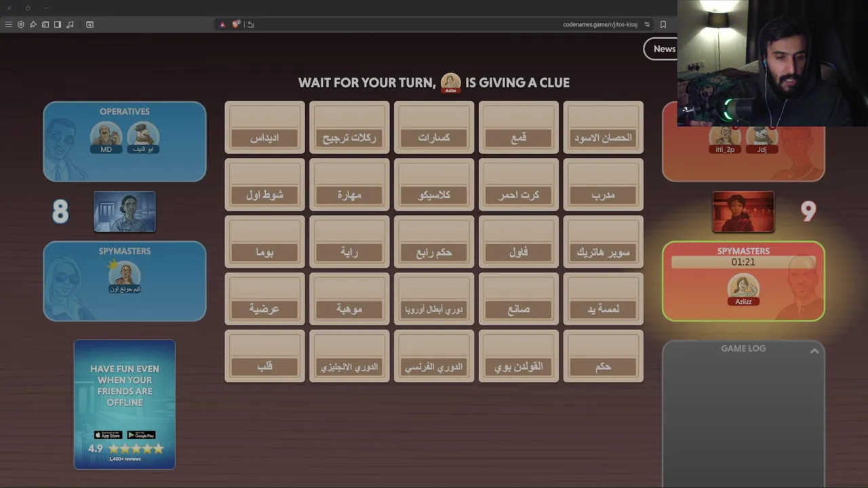Image resolution: width=868 pixels, height=488 pixels.
Task: Select the سوبر هاتريك word card
Action: 604,242
